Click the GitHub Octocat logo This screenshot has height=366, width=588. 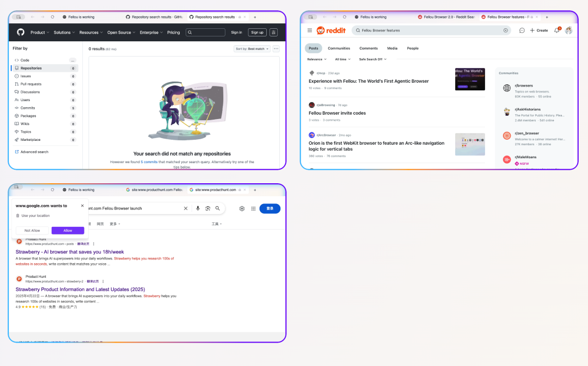click(21, 32)
